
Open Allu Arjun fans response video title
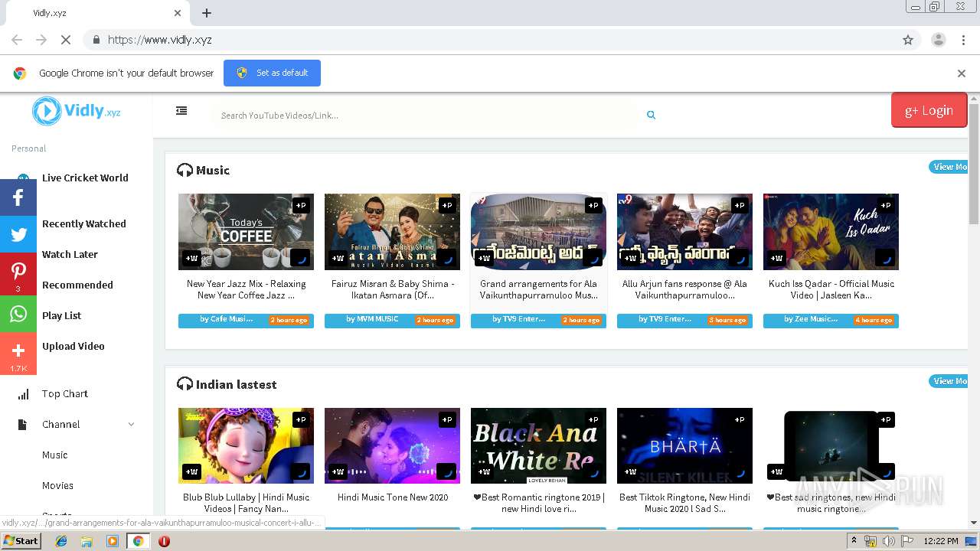click(x=684, y=289)
